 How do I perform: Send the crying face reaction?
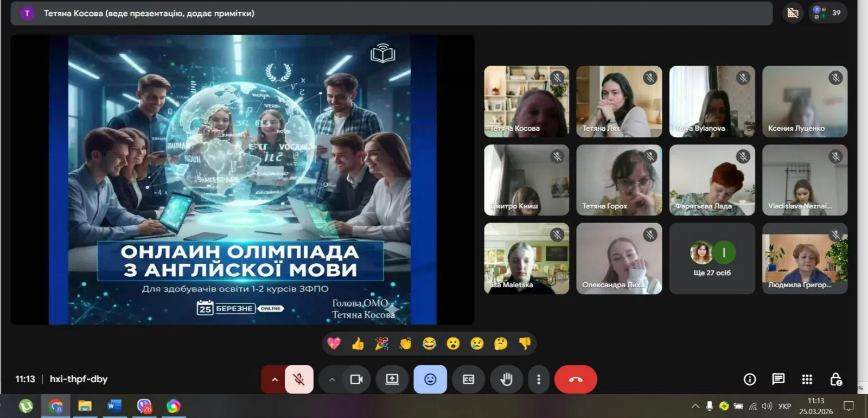pos(477,344)
